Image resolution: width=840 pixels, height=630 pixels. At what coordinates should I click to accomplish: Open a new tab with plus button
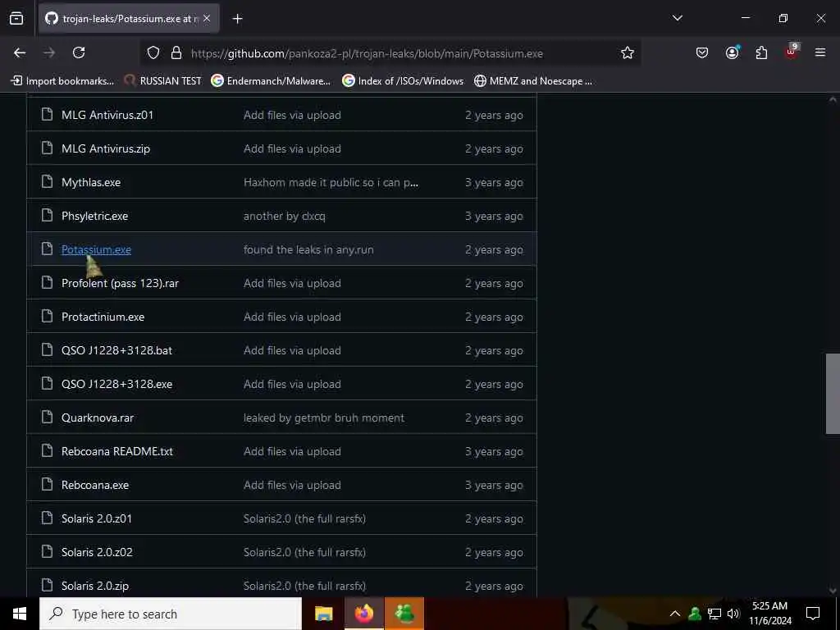pyautogui.click(x=237, y=19)
